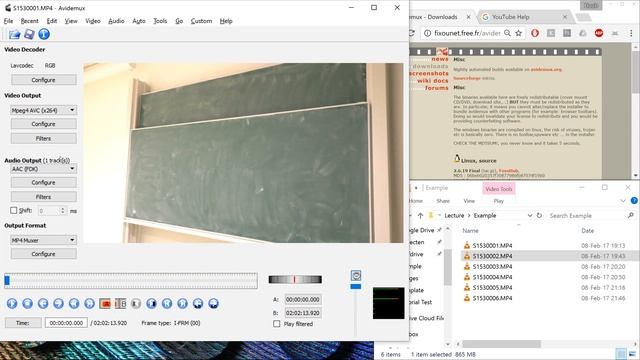Go to the last frame of the video

[182, 303]
